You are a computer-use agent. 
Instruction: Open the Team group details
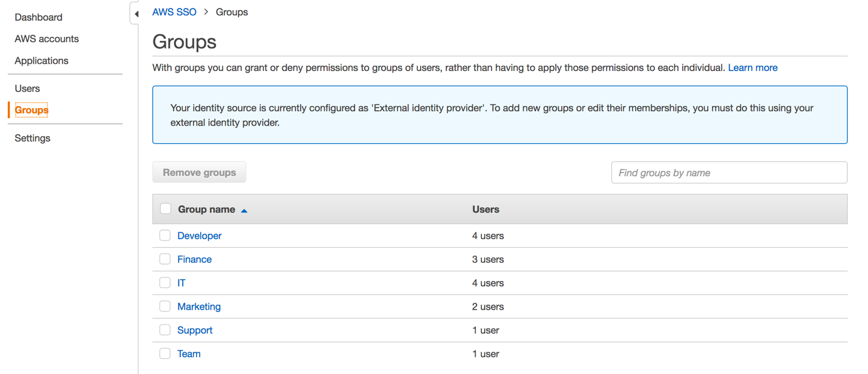[x=189, y=353]
